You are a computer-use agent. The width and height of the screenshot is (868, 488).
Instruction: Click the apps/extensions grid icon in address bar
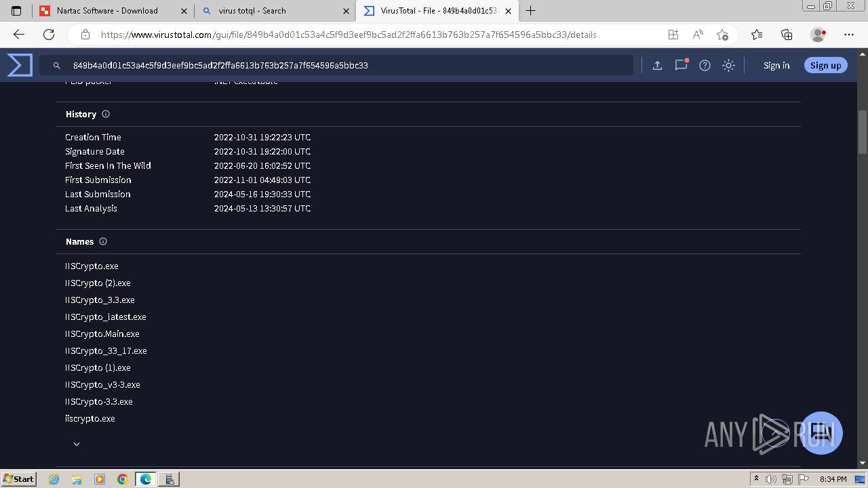click(x=673, y=35)
